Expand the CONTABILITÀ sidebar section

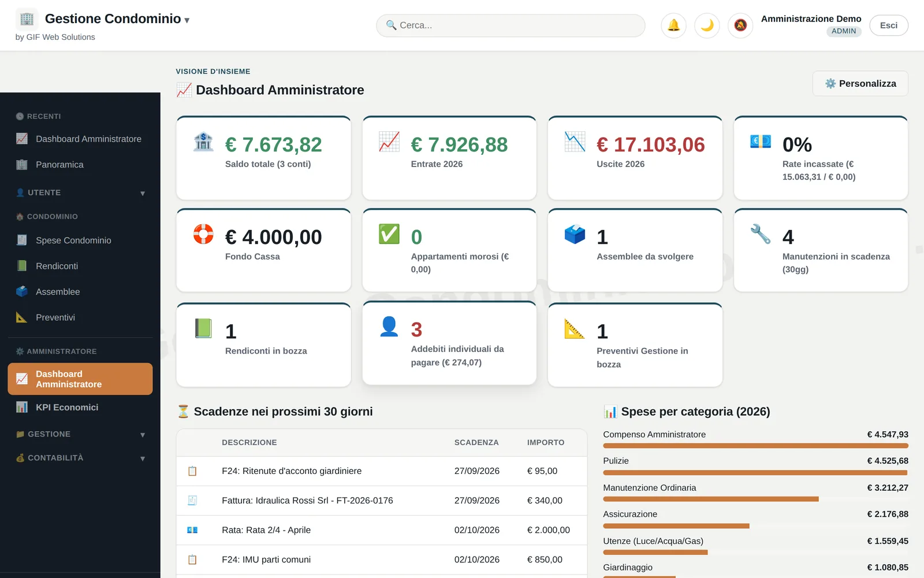[80, 458]
